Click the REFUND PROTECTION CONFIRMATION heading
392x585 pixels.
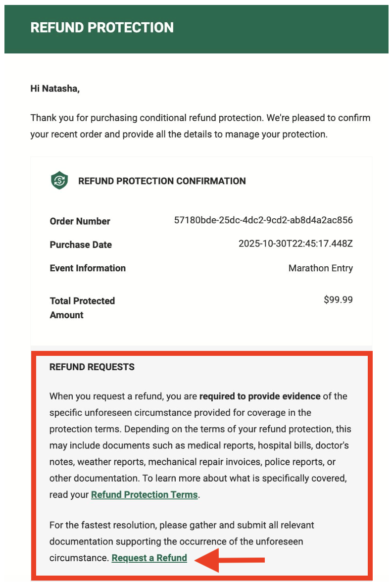pos(162,181)
